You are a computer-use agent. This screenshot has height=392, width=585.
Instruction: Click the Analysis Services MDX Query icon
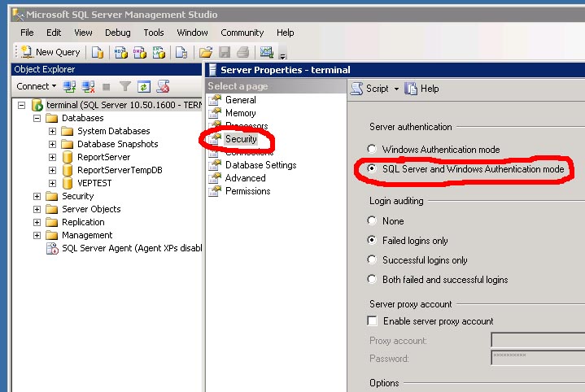[x=120, y=52]
